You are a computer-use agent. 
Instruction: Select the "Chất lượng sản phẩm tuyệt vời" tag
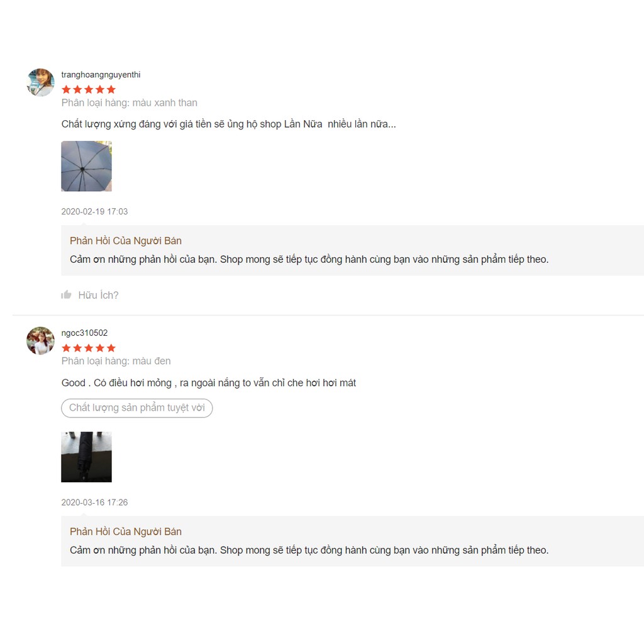click(x=137, y=408)
